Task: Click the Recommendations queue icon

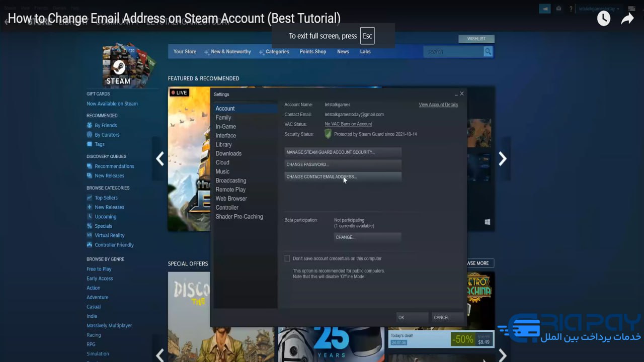Action: (x=90, y=166)
